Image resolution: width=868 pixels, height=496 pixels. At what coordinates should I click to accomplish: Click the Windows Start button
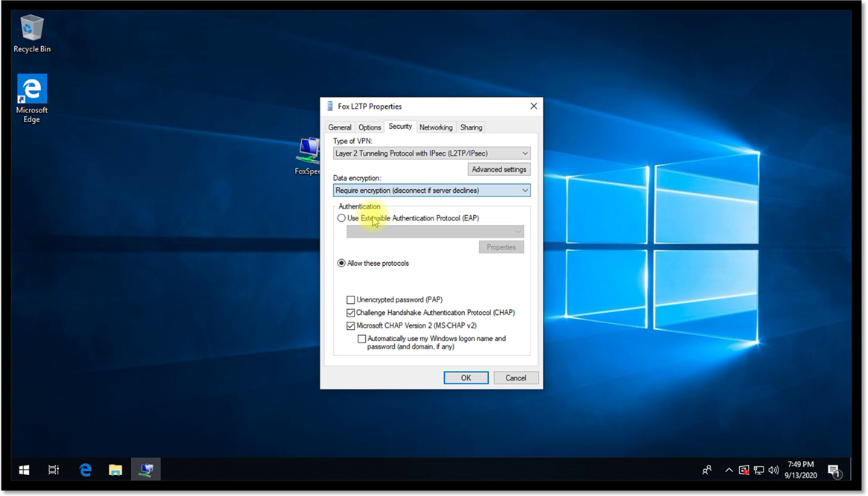(24, 470)
